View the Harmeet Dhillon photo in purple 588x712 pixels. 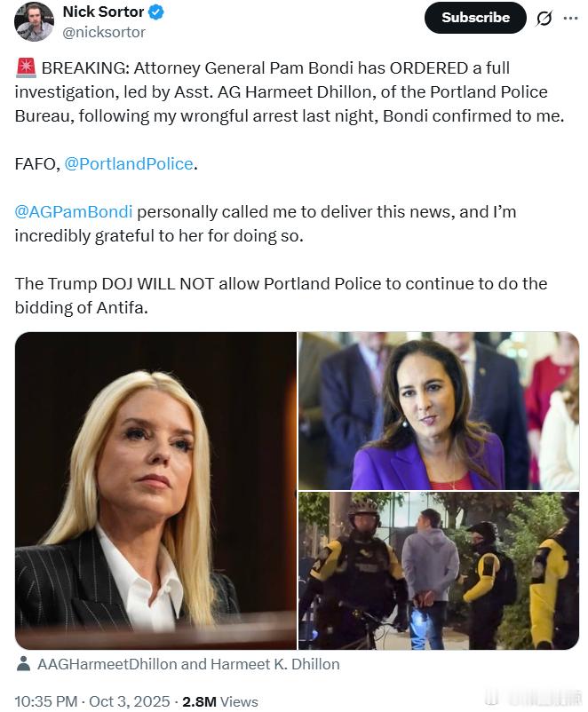(439, 410)
